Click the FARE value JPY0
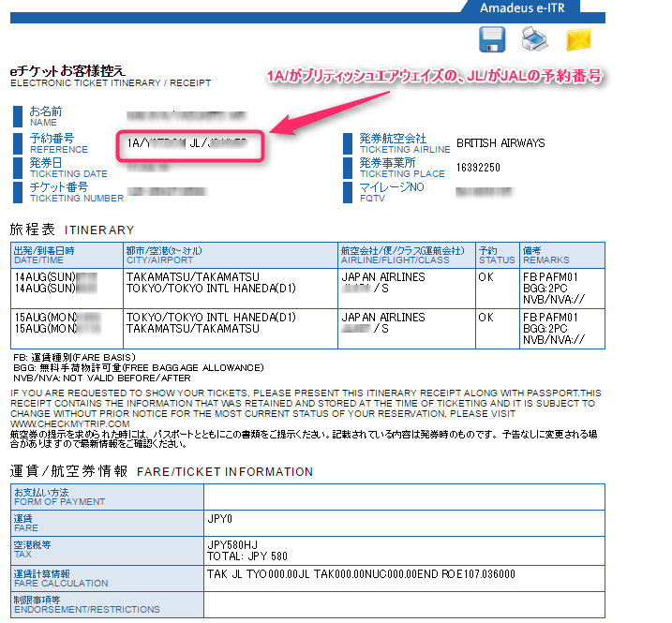The image size is (672, 623). (x=219, y=519)
